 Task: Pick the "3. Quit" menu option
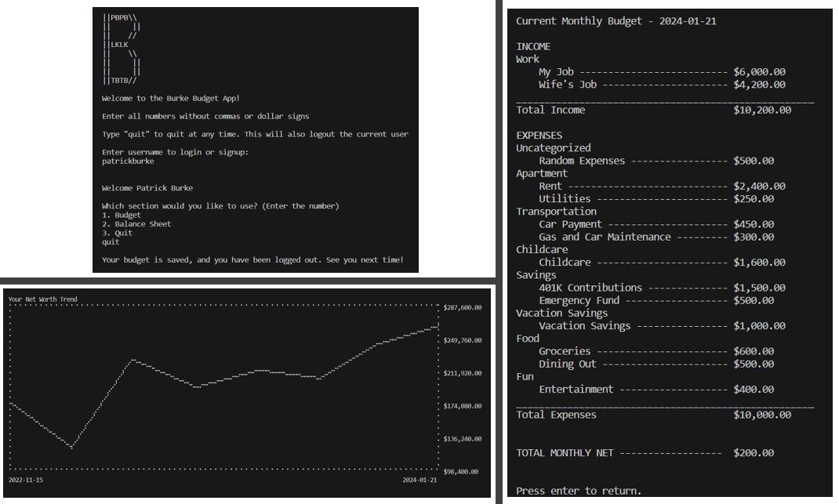[117, 233]
